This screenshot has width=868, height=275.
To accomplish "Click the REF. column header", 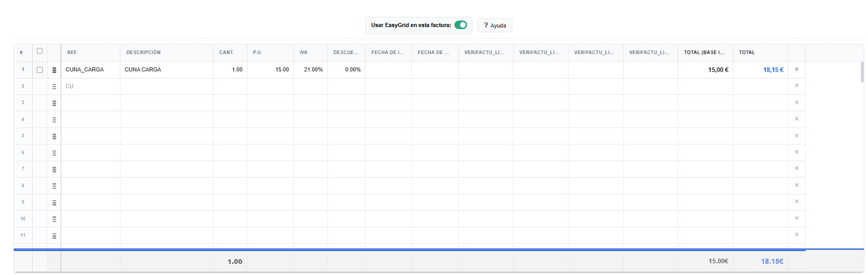I will [90, 53].
